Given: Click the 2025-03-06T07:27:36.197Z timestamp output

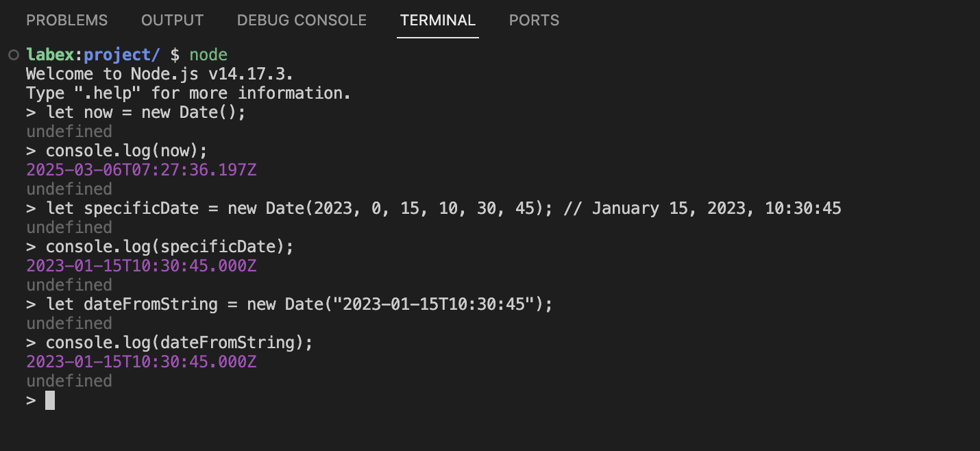Looking at the screenshot, I should tap(140, 169).
